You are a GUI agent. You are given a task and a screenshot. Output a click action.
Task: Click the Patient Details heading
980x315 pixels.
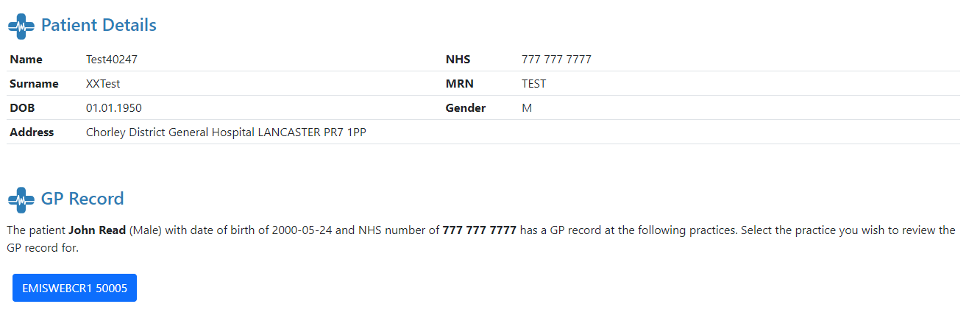(x=99, y=25)
